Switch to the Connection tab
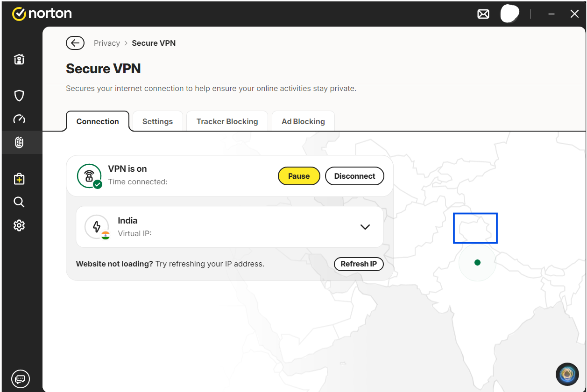The width and height of the screenshot is (587, 392). pyautogui.click(x=98, y=121)
